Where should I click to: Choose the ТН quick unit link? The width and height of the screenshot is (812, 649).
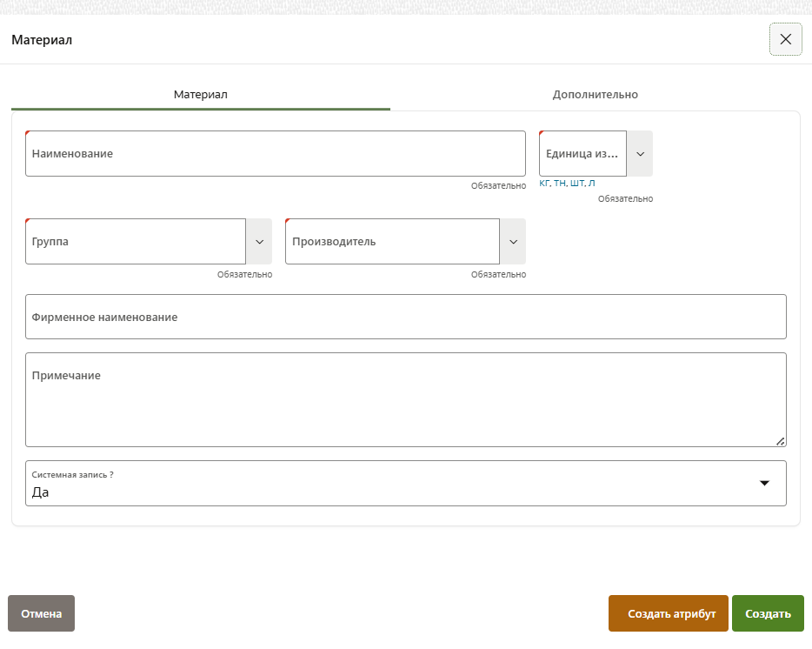[560, 184]
